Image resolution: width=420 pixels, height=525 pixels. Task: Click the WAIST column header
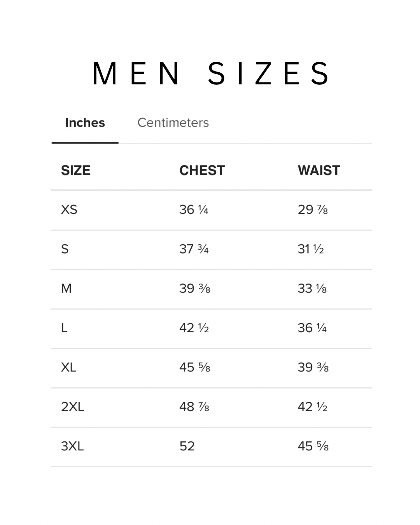pos(319,170)
